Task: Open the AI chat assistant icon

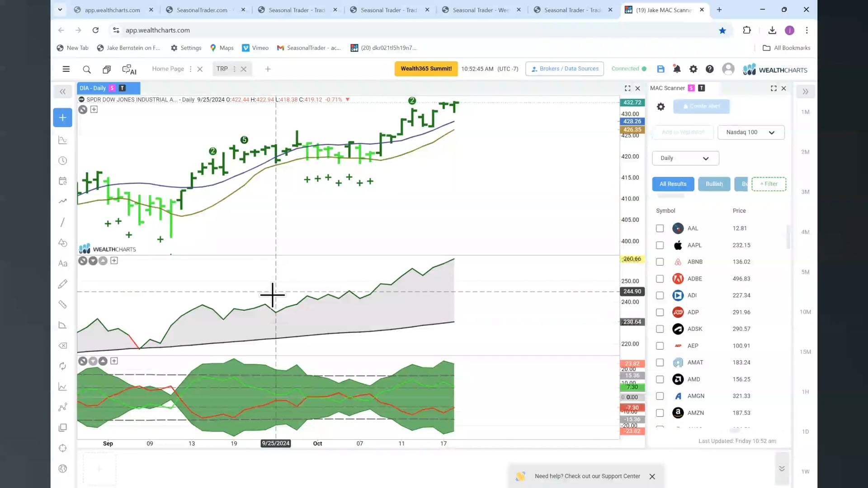Action: (129, 69)
